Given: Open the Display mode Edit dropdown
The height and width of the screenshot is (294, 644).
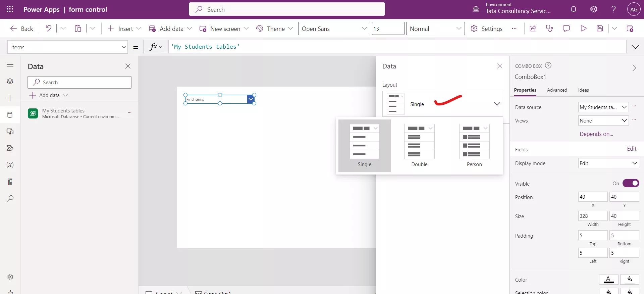Looking at the screenshot, I should [608, 163].
